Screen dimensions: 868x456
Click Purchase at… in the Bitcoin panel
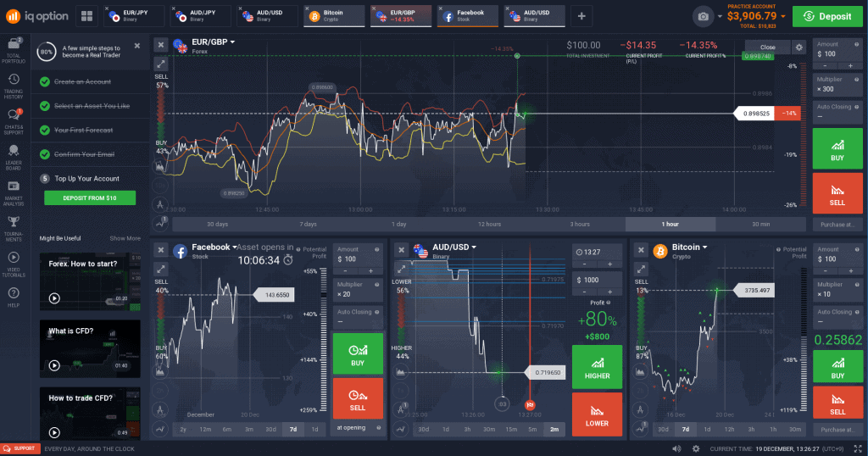click(x=837, y=430)
